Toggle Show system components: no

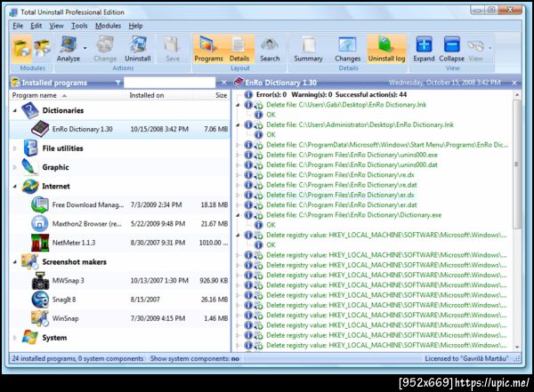(x=195, y=358)
